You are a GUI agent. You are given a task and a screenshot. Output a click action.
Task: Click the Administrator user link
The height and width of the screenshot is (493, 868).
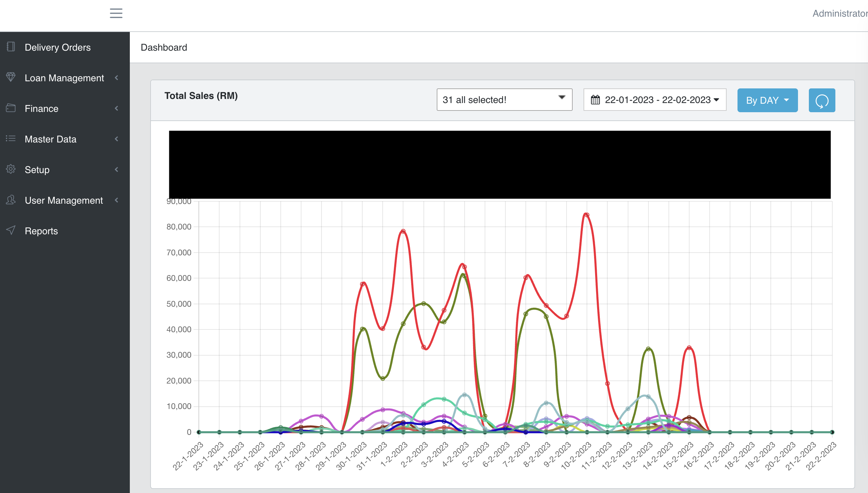click(x=839, y=14)
